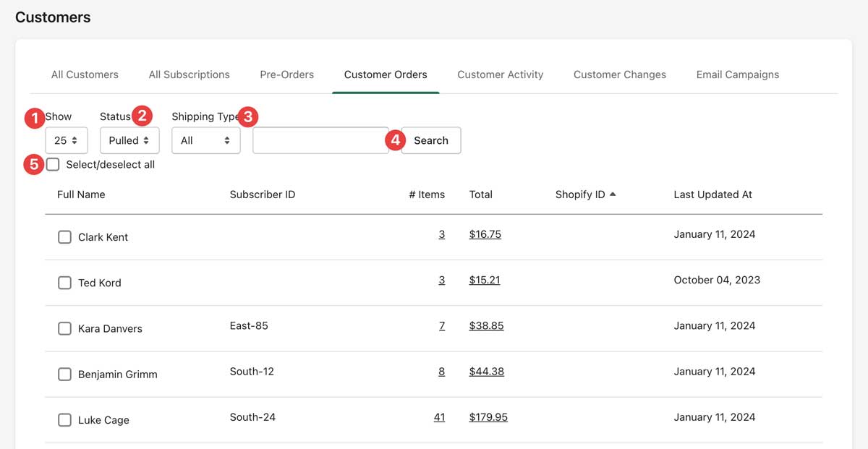Switch to the All Customers tab
Screen dimensions: 868x449
(85, 74)
